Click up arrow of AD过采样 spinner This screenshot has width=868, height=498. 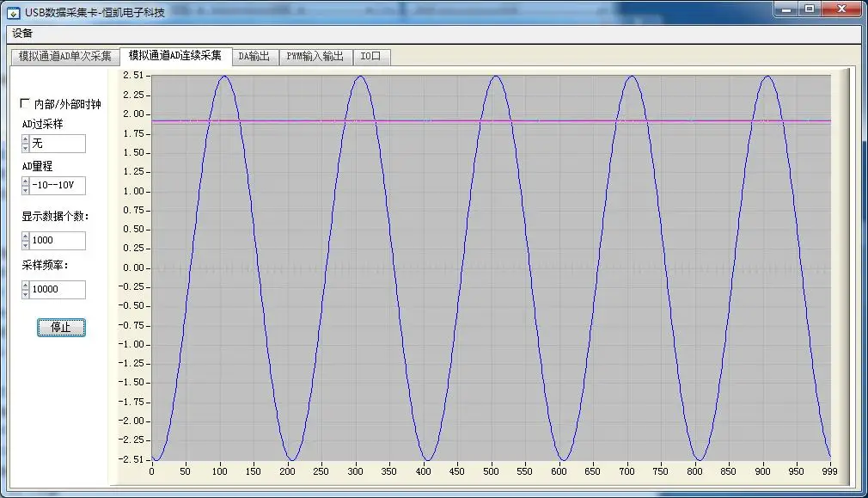click(25, 139)
